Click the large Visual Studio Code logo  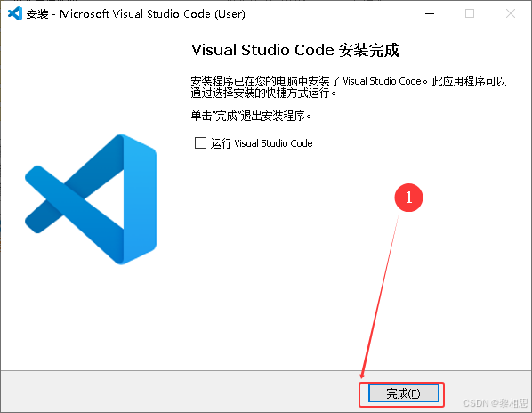pyautogui.click(x=91, y=199)
